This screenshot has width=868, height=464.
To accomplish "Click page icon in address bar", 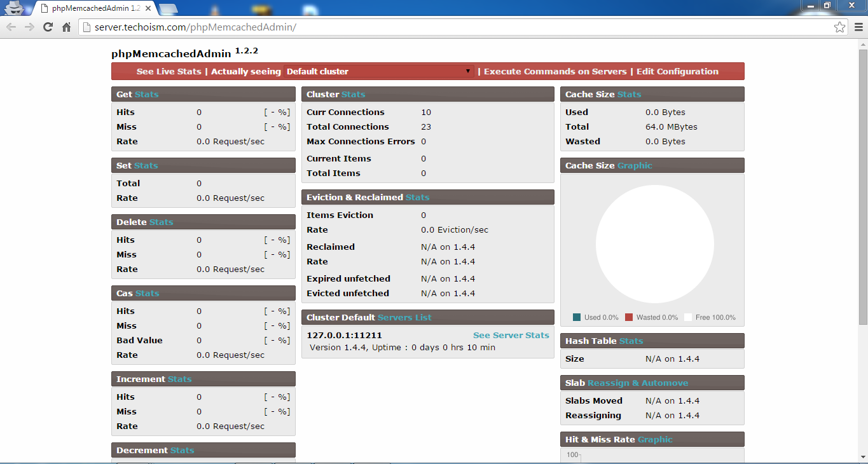I will 87,27.
